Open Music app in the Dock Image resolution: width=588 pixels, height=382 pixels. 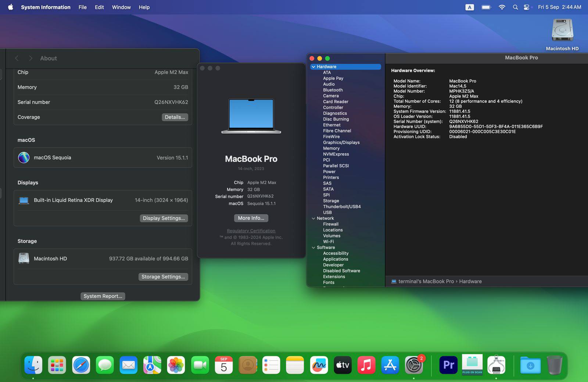pos(366,365)
